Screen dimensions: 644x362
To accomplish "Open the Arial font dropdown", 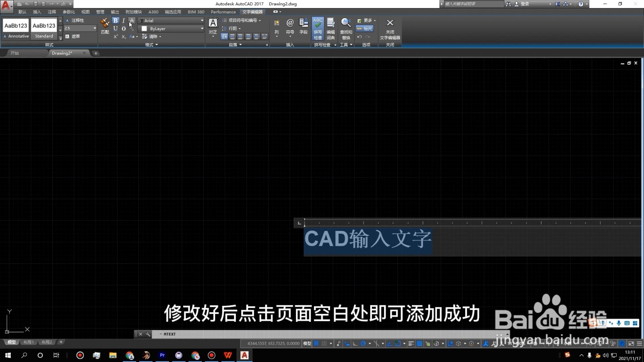I will click(x=171, y=21).
